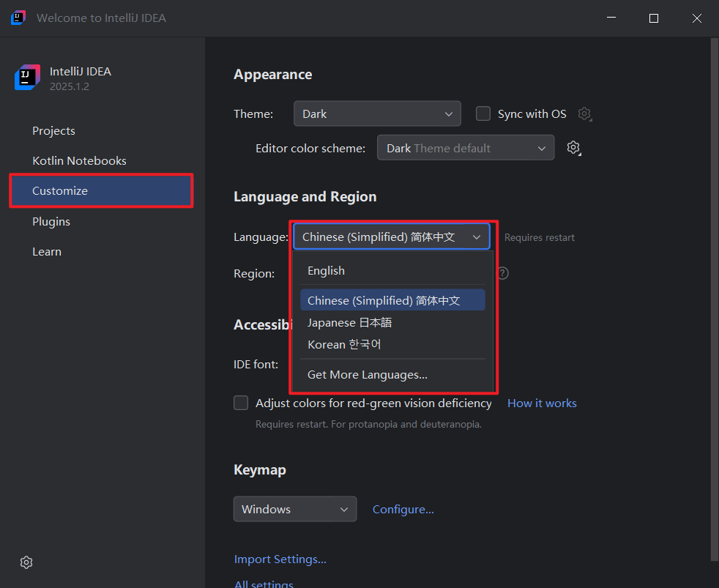Click the Theme: label
Image resolution: width=719 pixels, height=588 pixels.
coord(253,113)
